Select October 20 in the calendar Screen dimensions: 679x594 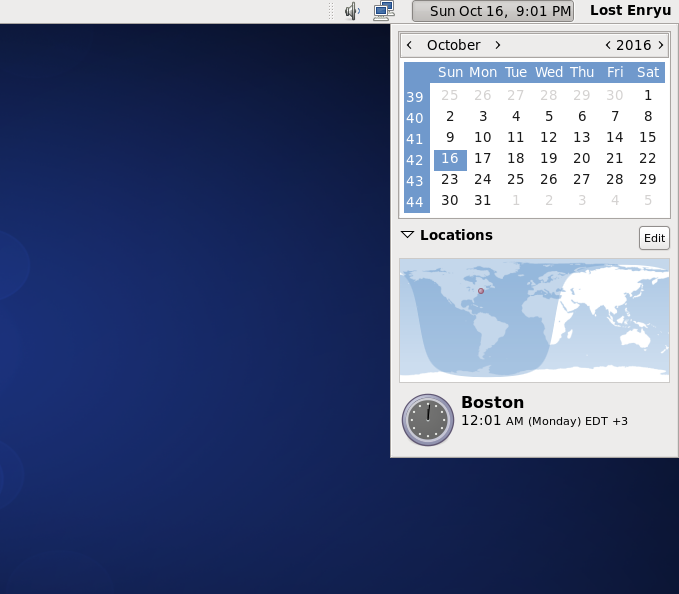tap(582, 158)
